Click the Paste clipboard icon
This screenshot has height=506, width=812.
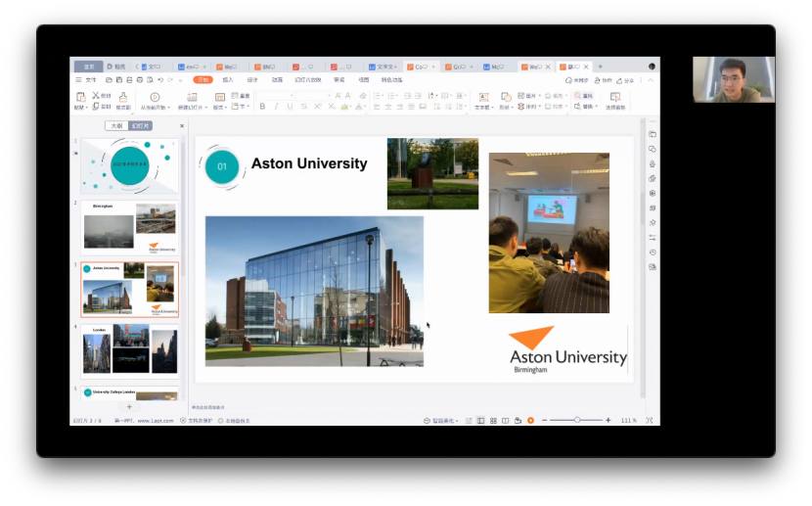tap(81, 97)
